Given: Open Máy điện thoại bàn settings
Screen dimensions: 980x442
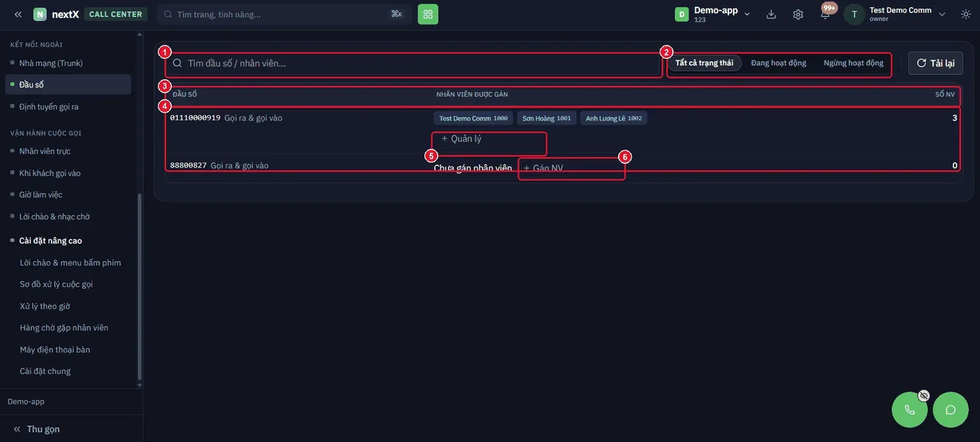Looking at the screenshot, I should (55, 350).
